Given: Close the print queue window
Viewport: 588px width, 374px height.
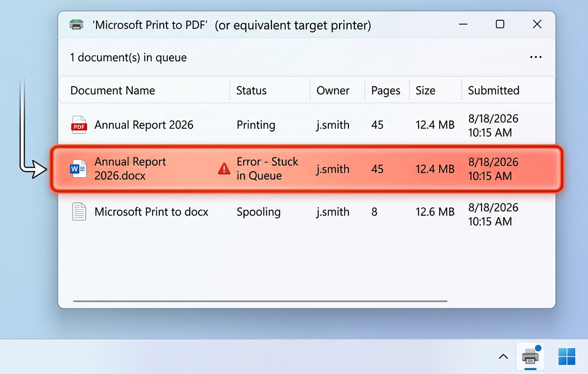Looking at the screenshot, I should tap(537, 24).
